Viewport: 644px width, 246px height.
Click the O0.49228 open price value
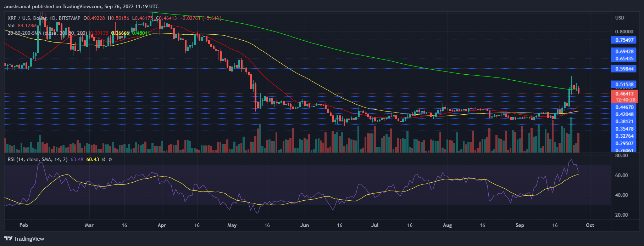click(x=95, y=18)
